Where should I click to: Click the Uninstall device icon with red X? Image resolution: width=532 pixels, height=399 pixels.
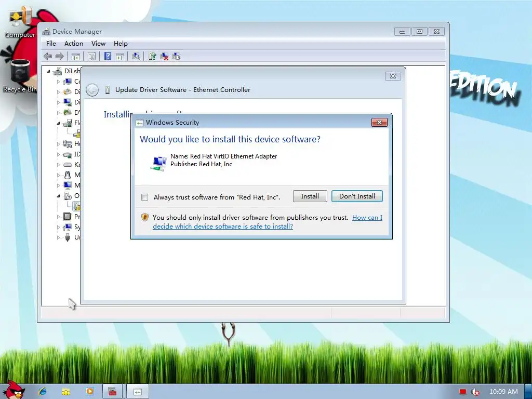coord(164,56)
